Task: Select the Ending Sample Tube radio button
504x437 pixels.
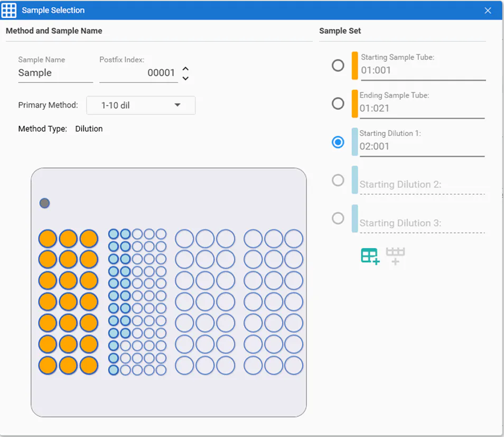Action: click(338, 103)
